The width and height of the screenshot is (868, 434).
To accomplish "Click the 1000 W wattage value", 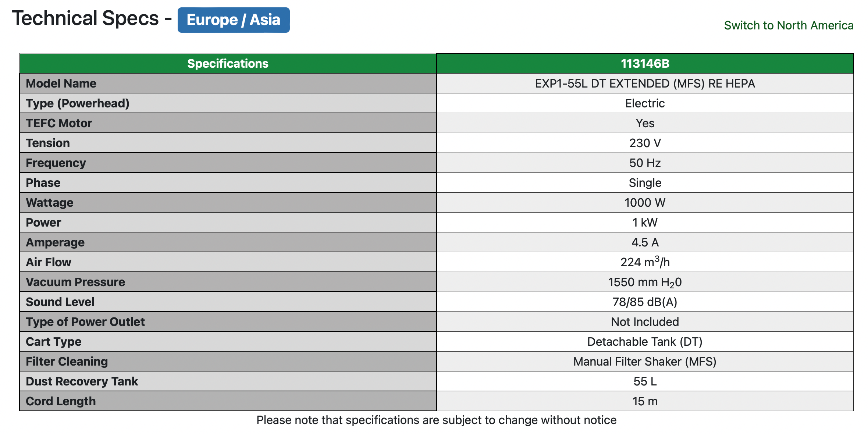I will pos(645,203).
